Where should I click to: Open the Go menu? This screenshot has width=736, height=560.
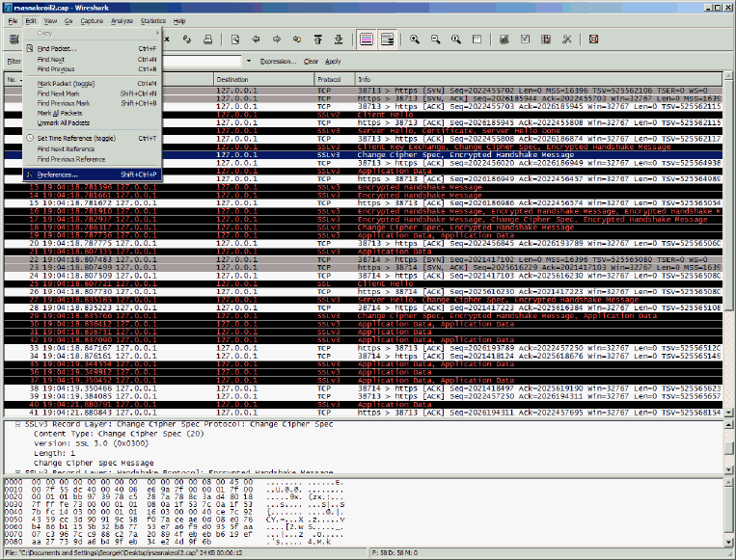pyautogui.click(x=68, y=20)
